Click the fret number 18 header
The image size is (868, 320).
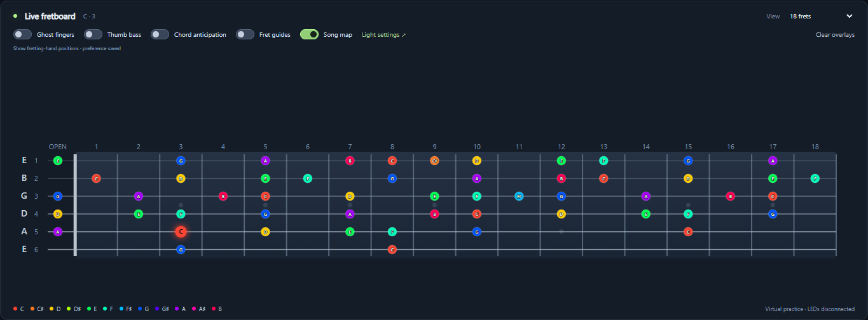point(815,147)
